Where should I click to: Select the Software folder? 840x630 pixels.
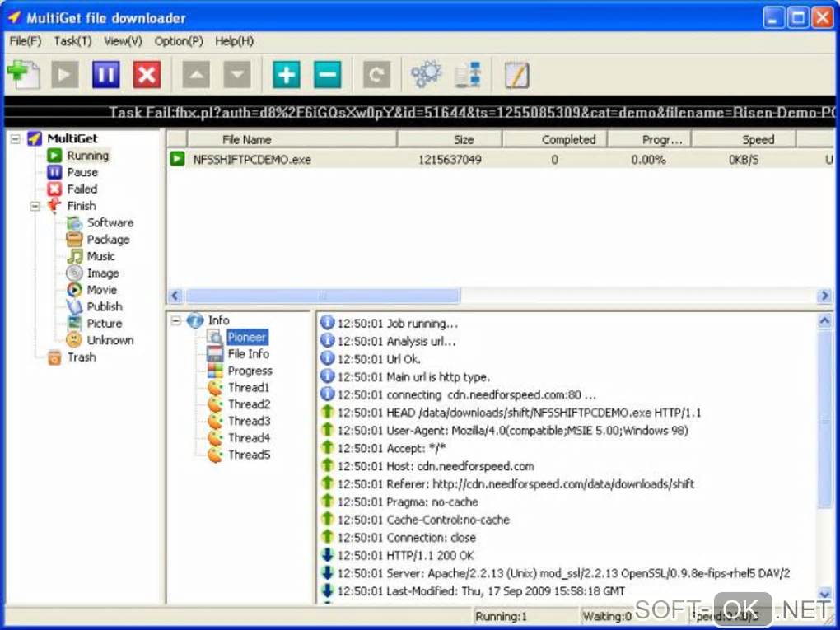(x=110, y=223)
